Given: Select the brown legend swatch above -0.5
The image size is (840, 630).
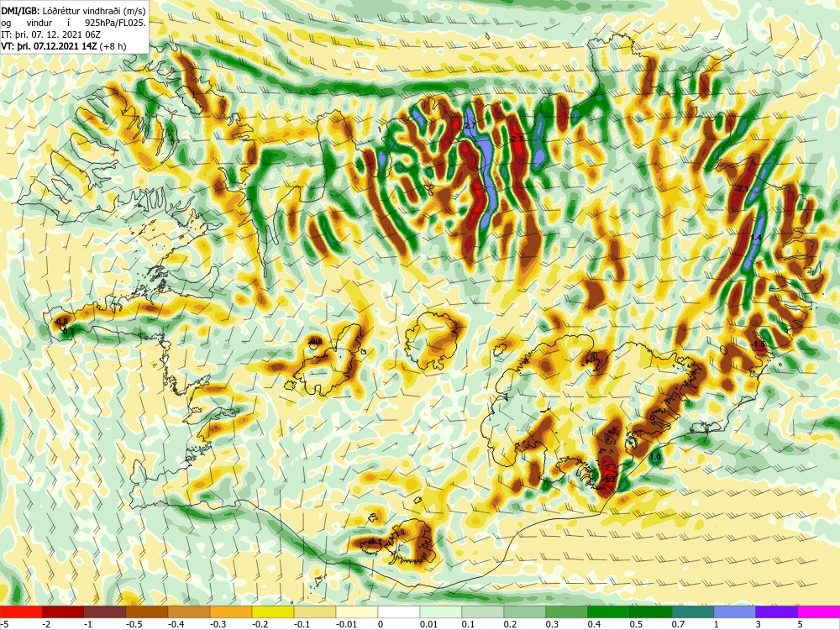Looking at the screenshot, I should point(147,612).
